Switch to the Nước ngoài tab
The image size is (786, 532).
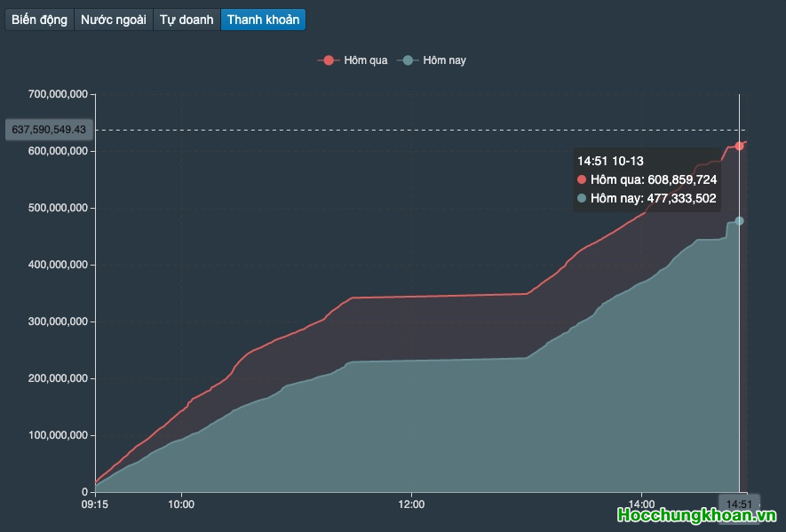tap(113, 20)
